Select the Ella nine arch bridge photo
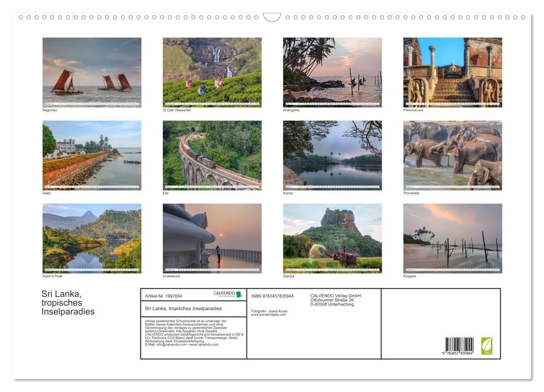 pyautogui.click(x=212, y=155)
